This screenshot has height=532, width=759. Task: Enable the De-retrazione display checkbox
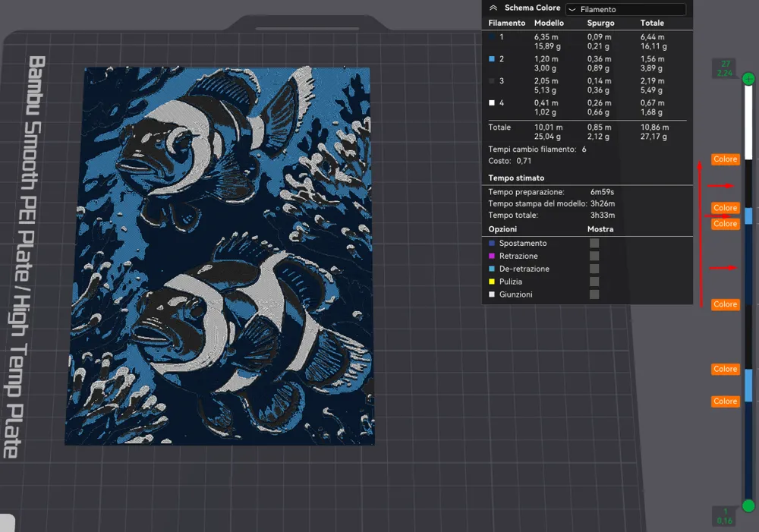pos(594,269)
